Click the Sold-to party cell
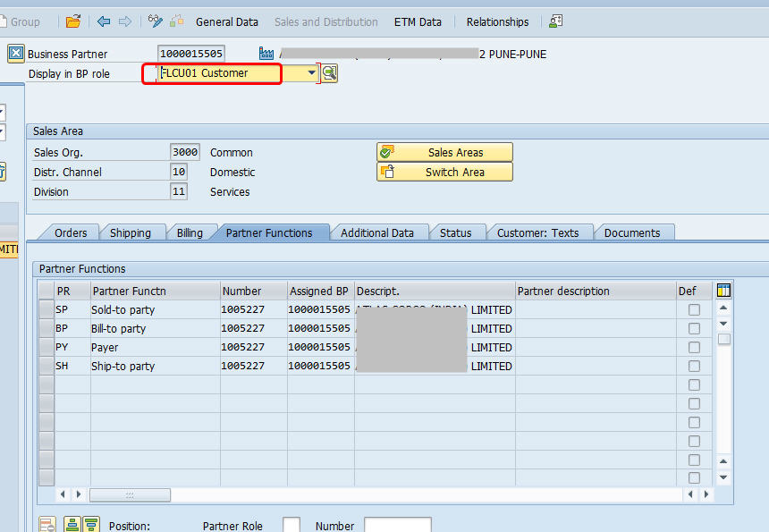769x532 pixels. click(156, 309)
